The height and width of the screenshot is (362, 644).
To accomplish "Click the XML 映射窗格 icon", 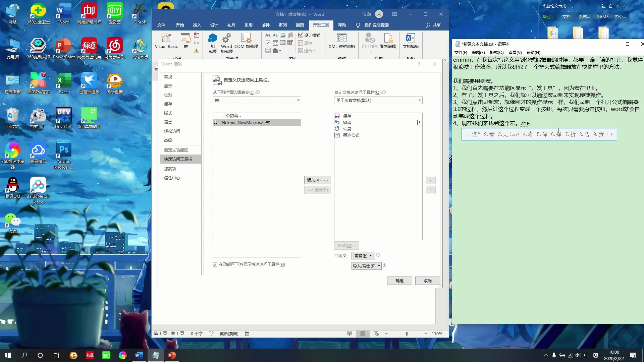I will pos(341,41).
